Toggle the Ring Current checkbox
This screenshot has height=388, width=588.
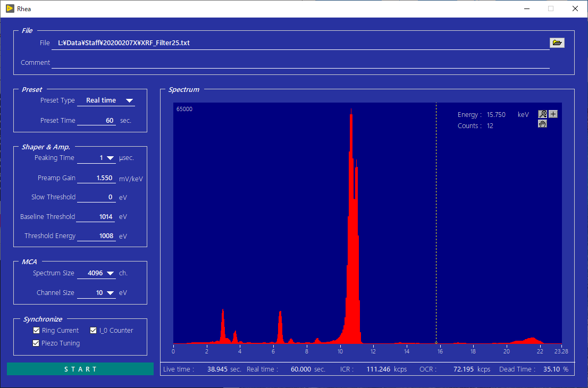point(36,330)
